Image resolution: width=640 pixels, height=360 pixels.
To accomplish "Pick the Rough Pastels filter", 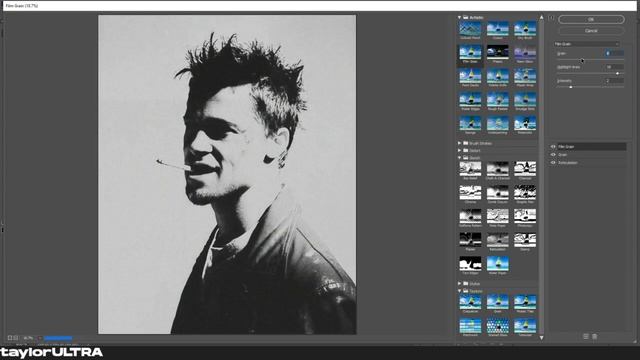I will point(498,101).
